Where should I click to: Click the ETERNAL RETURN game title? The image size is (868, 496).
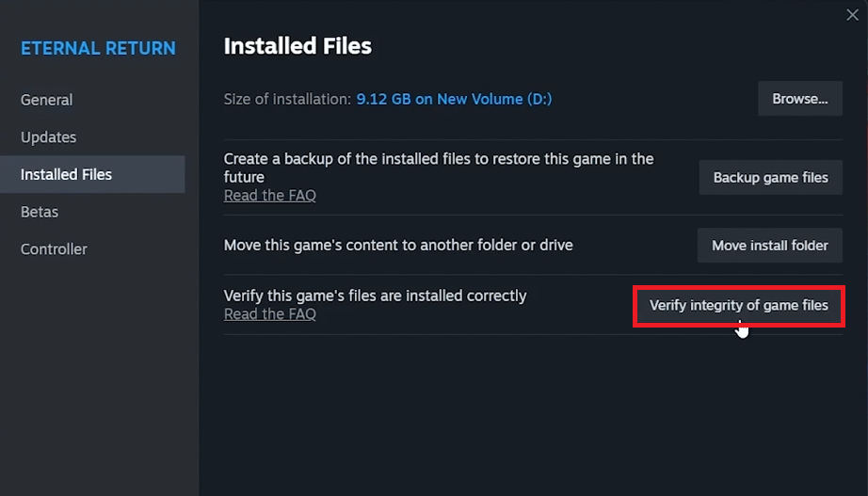pyautogui.click(x=98, y=48)
